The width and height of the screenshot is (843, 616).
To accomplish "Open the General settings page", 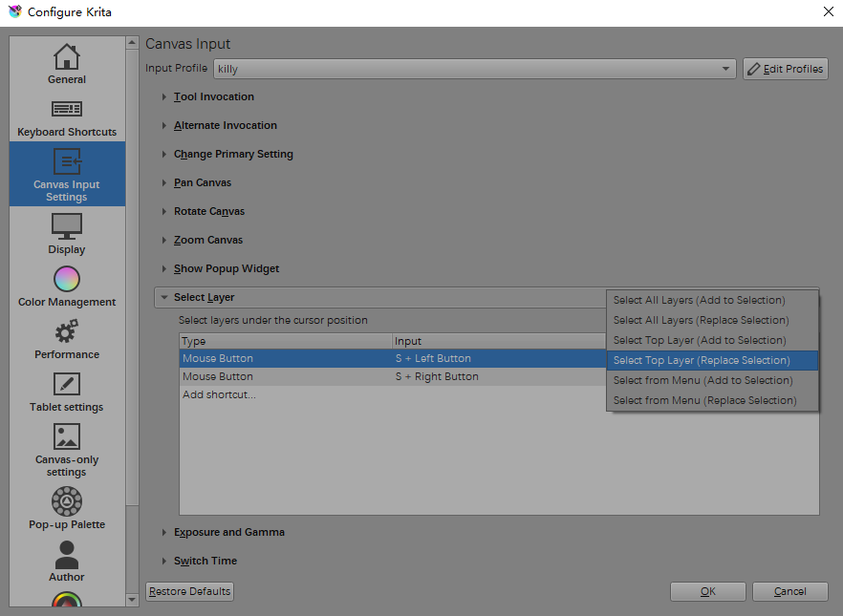I will 67,64.
